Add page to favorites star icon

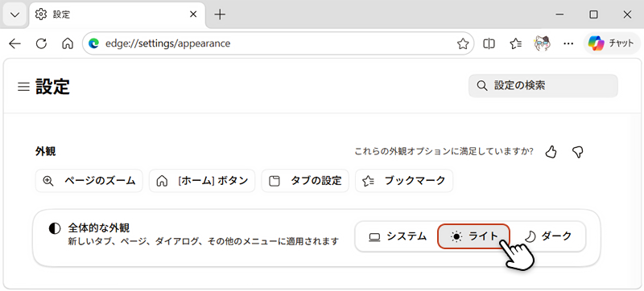coord(463,43)
